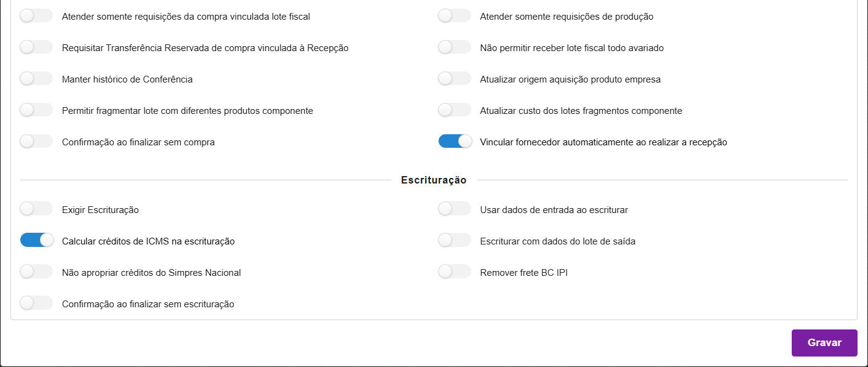Disable 'Calcular créditos de ICMS na escrituração'
Viewport: 868px width, 367px height.
pyautogui.click(x=36, y=241)
